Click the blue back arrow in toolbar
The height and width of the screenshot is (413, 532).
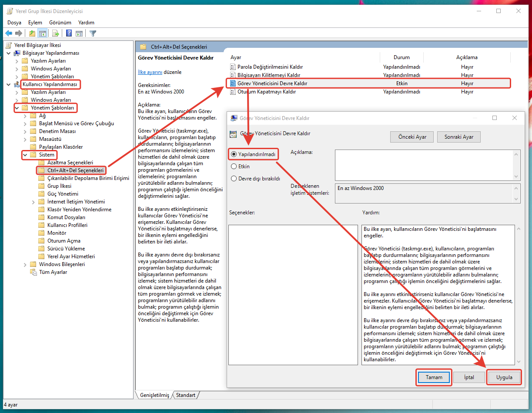coord(9,33)
